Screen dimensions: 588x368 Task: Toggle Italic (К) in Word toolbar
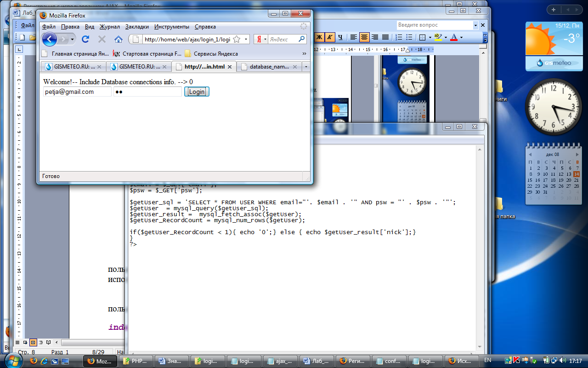(x=330, y=37)
